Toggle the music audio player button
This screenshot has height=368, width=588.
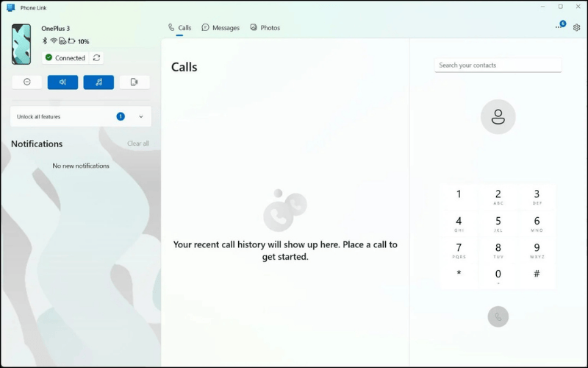tap(98, 82)
